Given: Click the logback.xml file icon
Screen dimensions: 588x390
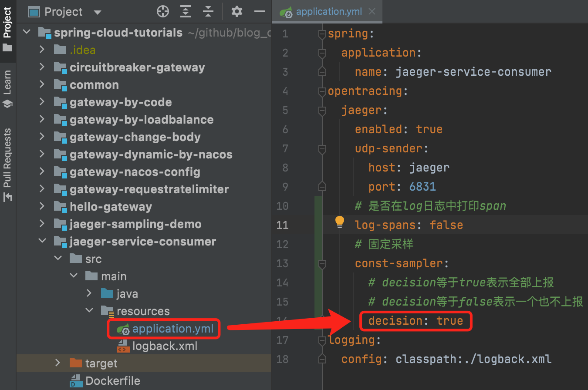Looking at the screenshot, I should click(123, 346).
